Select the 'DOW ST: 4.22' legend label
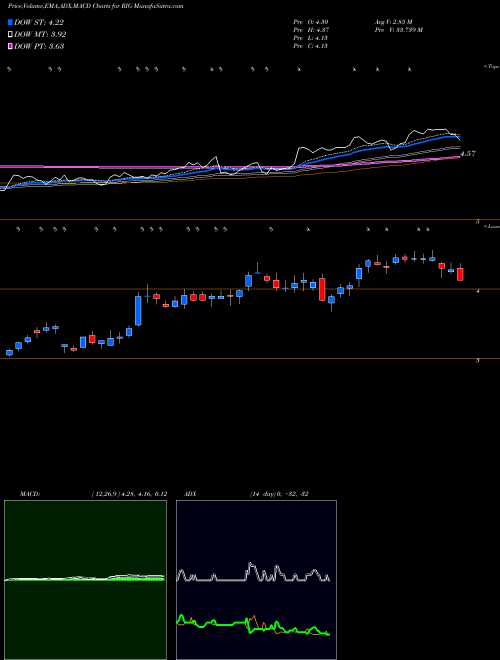Image resolution: width=500 pixels, height=660 pixels. point(39,22)
